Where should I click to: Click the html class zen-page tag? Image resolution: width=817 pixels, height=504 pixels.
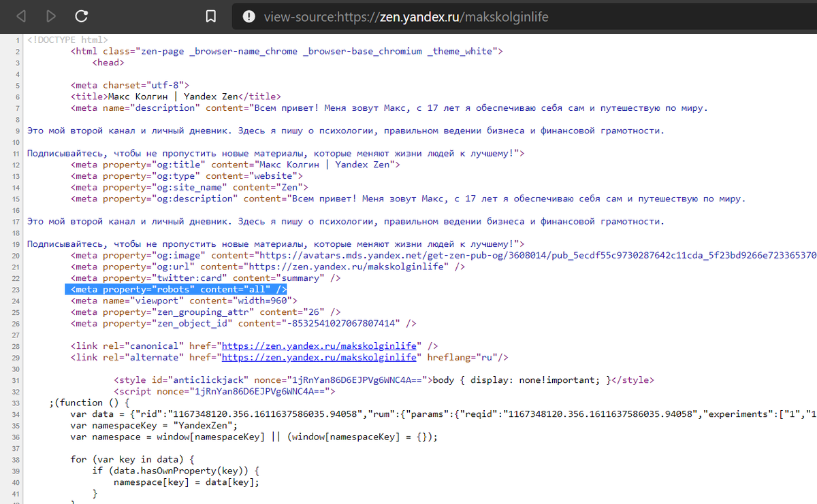[287, 51]
